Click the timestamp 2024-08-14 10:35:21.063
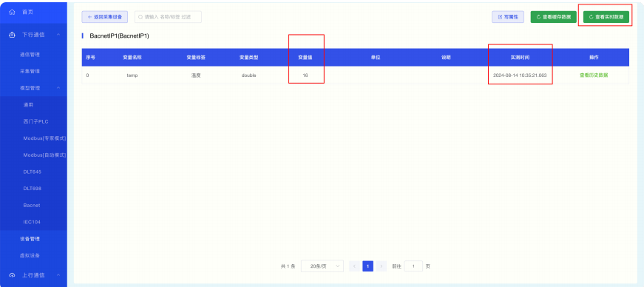644x287 pixels. coord(520,75)
